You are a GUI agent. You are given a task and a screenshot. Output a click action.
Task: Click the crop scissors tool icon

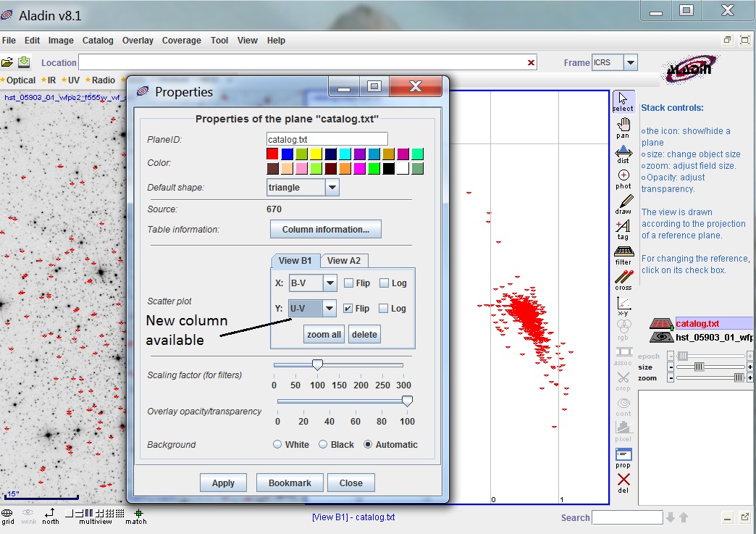pos(623,382)
